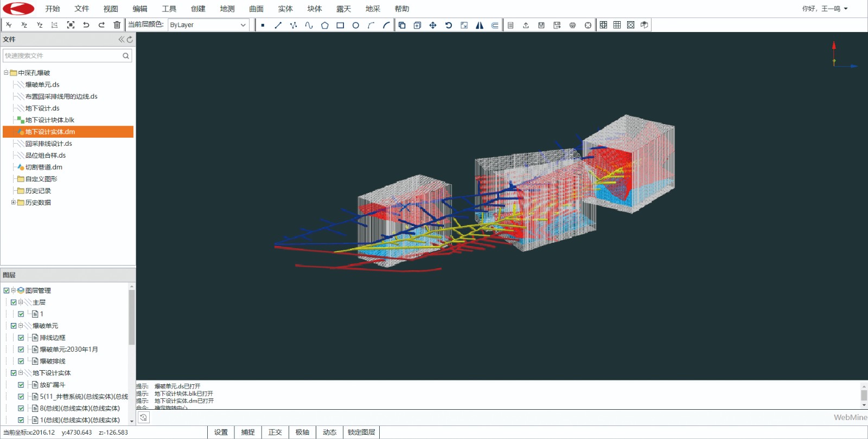Viewport: 868px width, 439px height.
Task: Toggle the 爆破单元 group checkbox
Action: pyautogui.click(x=14, y=326)
